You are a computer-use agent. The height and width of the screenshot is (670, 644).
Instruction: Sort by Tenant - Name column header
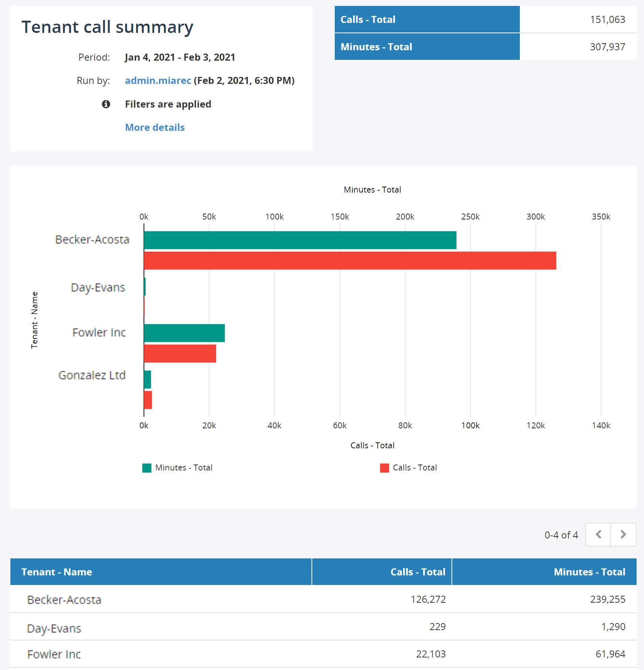pyautogui.click(x=161, y=572)
